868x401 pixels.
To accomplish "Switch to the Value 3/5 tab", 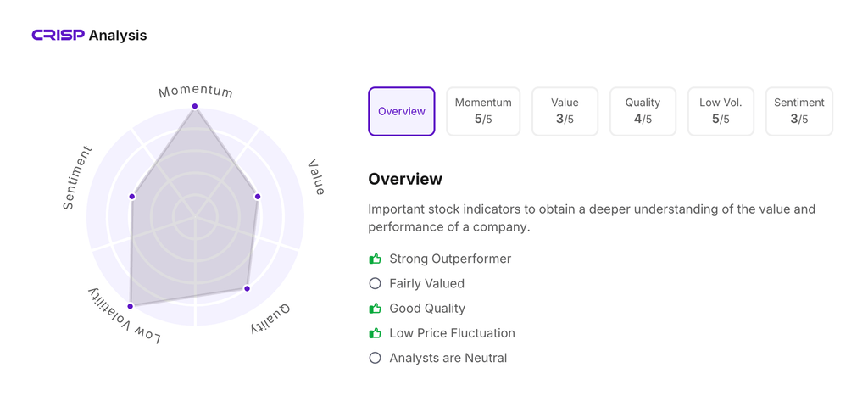I will click(x=565, y=111).
